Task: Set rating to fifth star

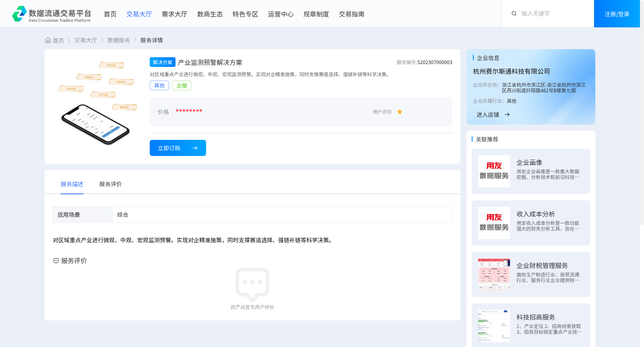Action: click(438, 112)
